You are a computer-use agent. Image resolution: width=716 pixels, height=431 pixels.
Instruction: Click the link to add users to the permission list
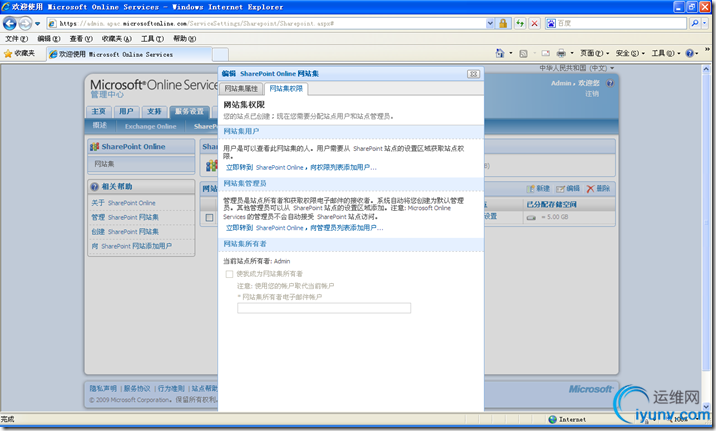pos(301,168)
